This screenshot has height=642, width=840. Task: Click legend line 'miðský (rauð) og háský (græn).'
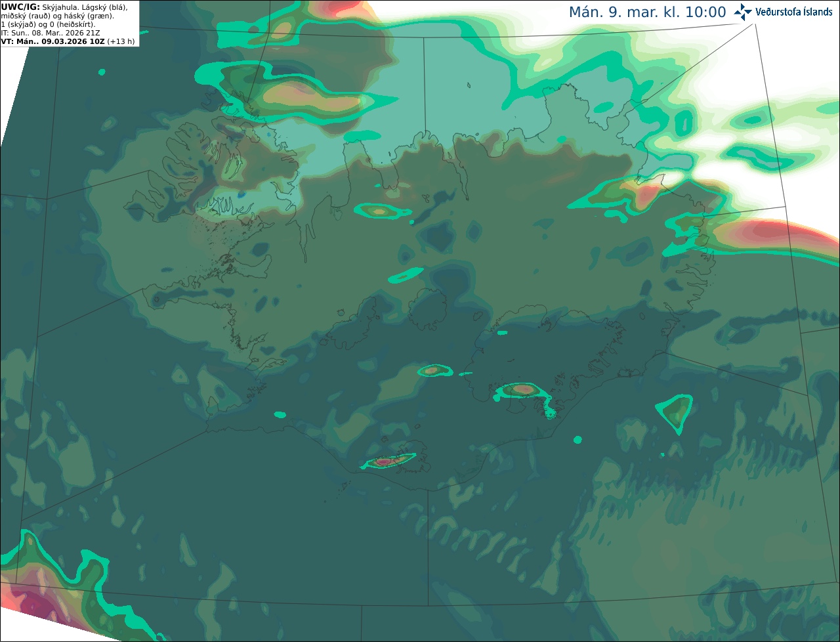click(x=58, y=16)
